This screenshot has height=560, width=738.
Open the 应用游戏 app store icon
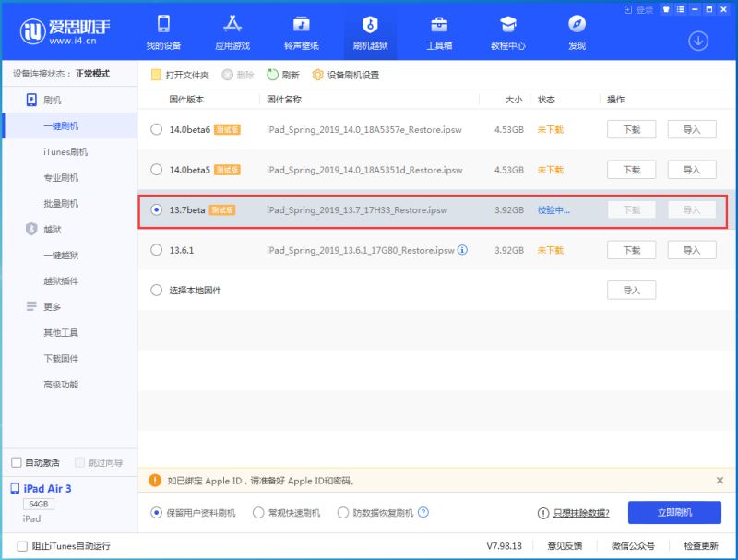(x=232, y=24)
